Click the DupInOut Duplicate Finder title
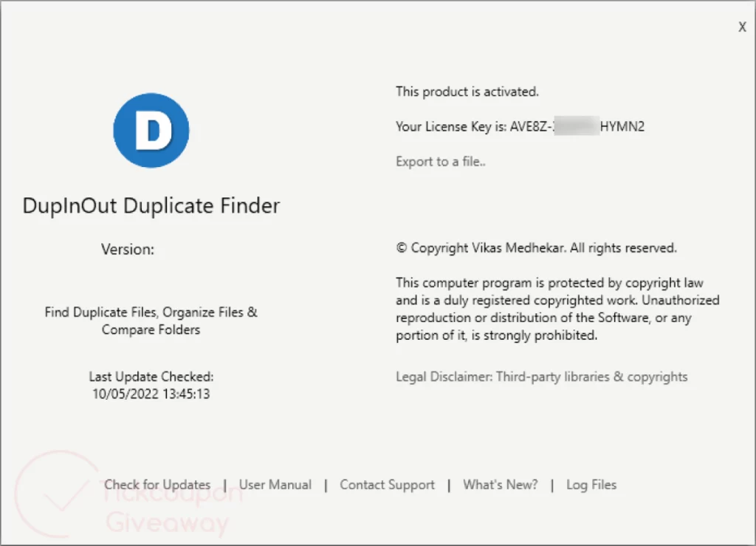756x546 pixels. (x=151, y=205)
